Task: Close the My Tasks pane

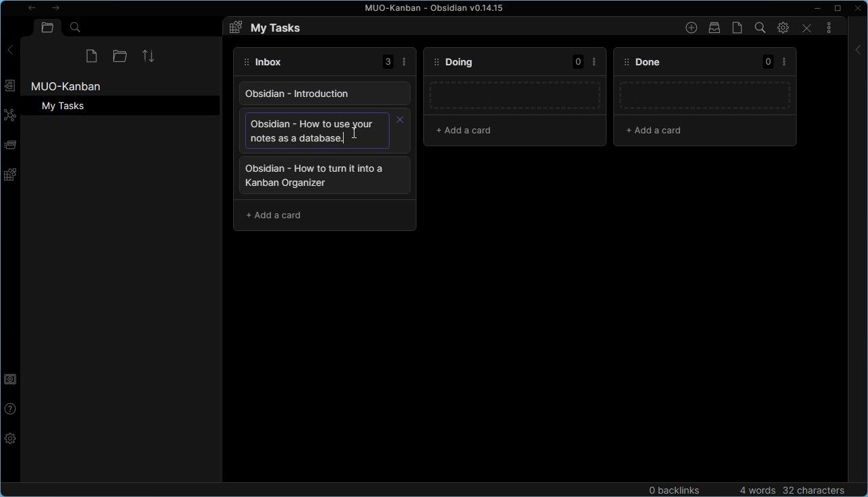Action: [x=807, y=28]
